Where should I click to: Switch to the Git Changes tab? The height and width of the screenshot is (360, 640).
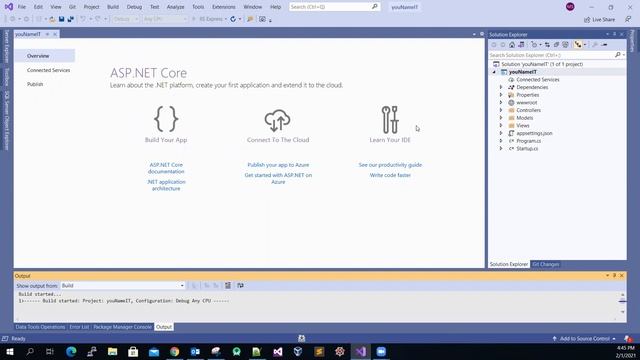coord(546,264)
